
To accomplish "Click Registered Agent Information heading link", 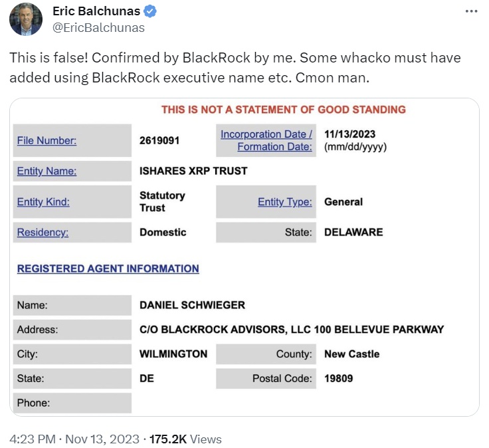I will pos(108,269).
